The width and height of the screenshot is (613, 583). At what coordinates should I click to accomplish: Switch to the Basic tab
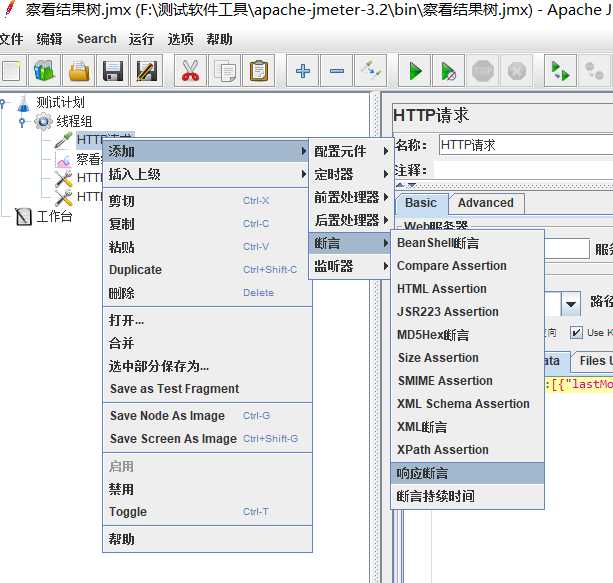click(421, 203)
